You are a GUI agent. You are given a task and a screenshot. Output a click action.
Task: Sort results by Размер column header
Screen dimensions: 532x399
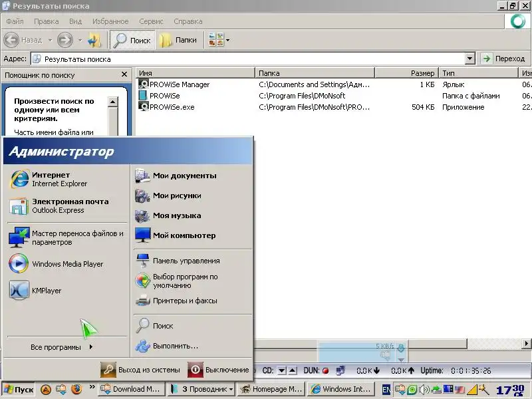click(x=407, y=73)
